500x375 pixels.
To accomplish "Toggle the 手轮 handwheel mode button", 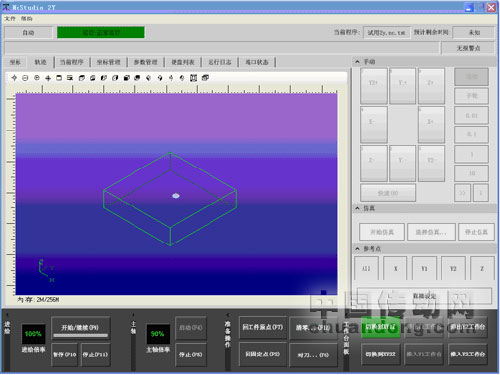I will click(471, 96).
